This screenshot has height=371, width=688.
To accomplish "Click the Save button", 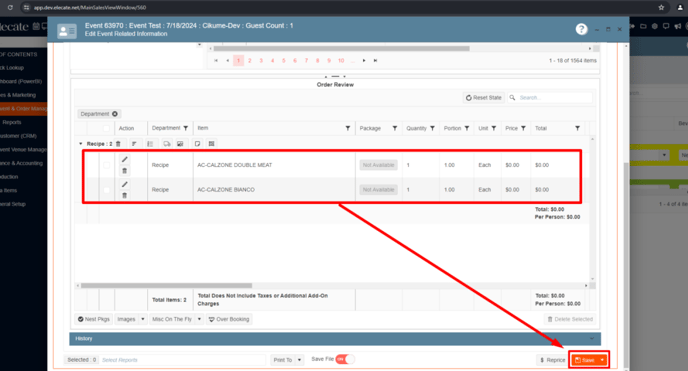I will coord(585,360).
